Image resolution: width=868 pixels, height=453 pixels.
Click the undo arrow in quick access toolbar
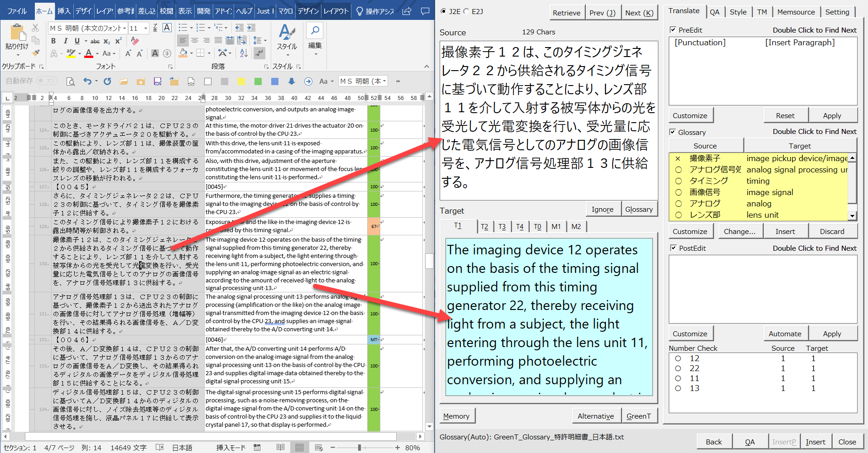coord(87,81)
